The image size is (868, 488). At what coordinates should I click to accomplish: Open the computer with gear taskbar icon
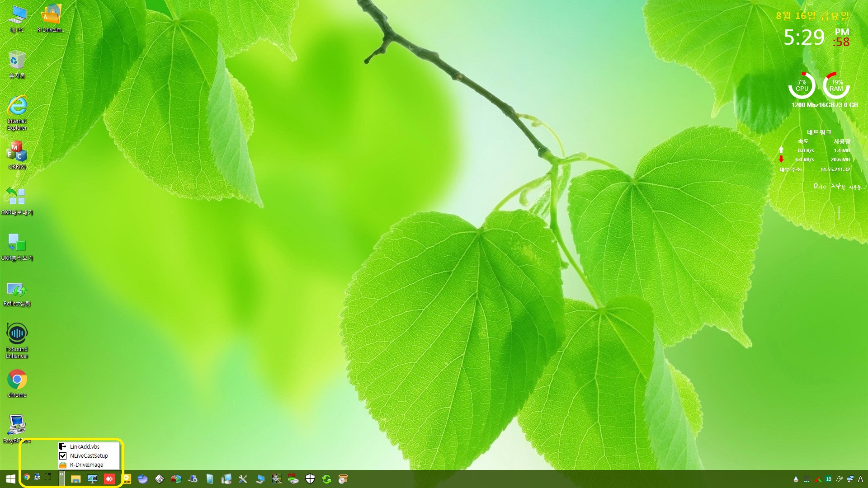pyautogui.click(x=193, y=479)
